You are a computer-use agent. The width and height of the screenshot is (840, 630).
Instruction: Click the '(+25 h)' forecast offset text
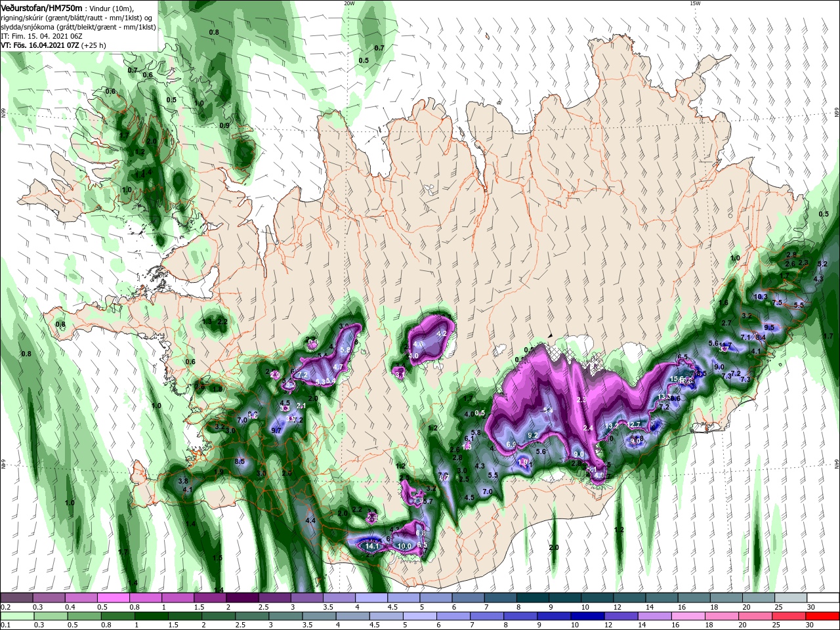coord(93,45)
